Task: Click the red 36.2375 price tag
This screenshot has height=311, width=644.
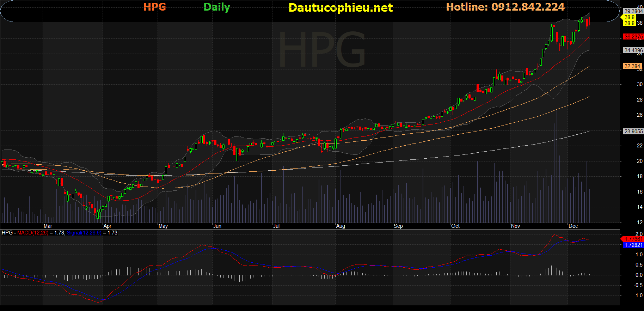Action: 633,37
